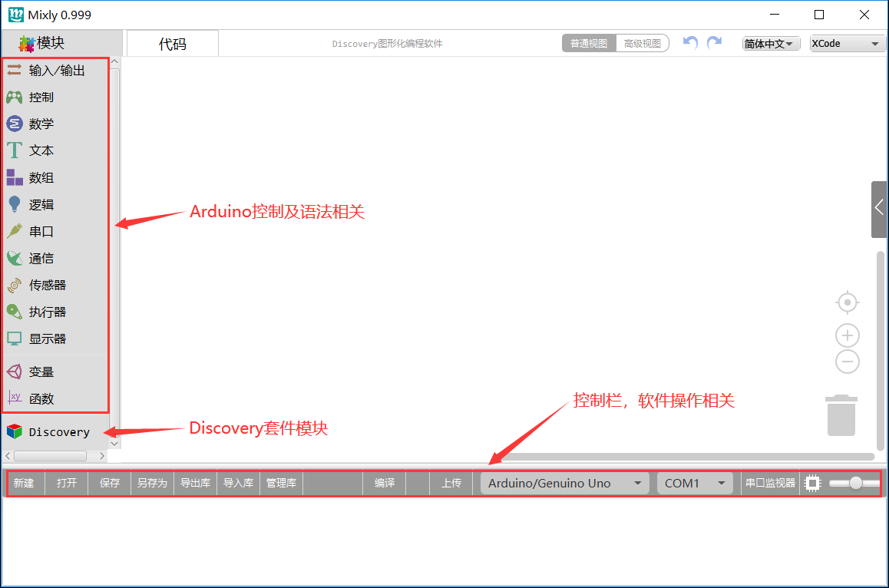The image size is (889, 588).
Task: Center the workspace with the crosshair icon
Action: pos(847,302)
